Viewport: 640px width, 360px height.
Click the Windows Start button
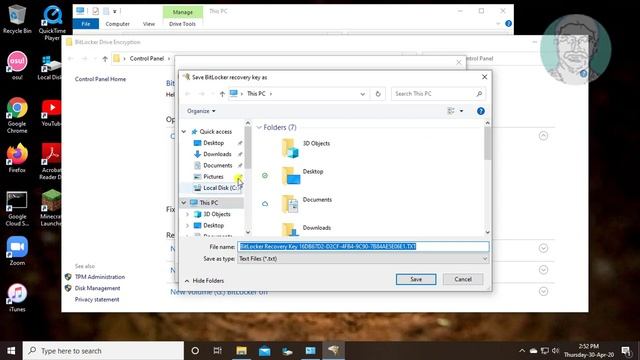point(11,351)
